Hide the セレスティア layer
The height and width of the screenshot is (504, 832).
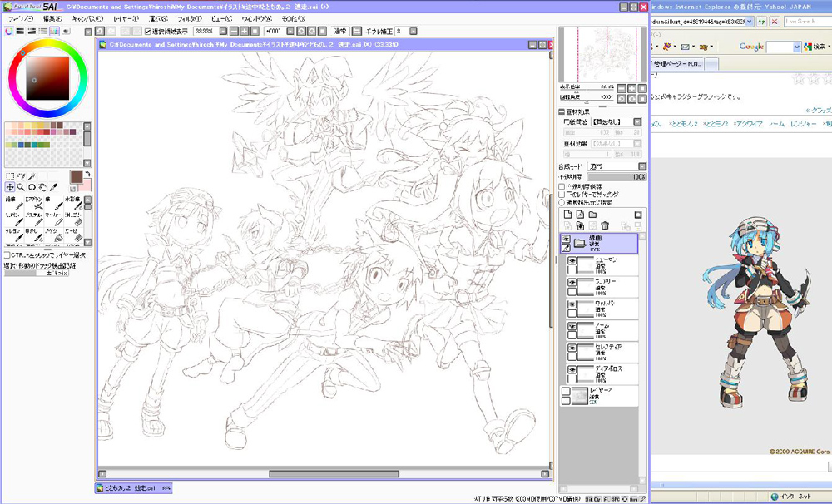pyautogui.click(x=572, y=348)
